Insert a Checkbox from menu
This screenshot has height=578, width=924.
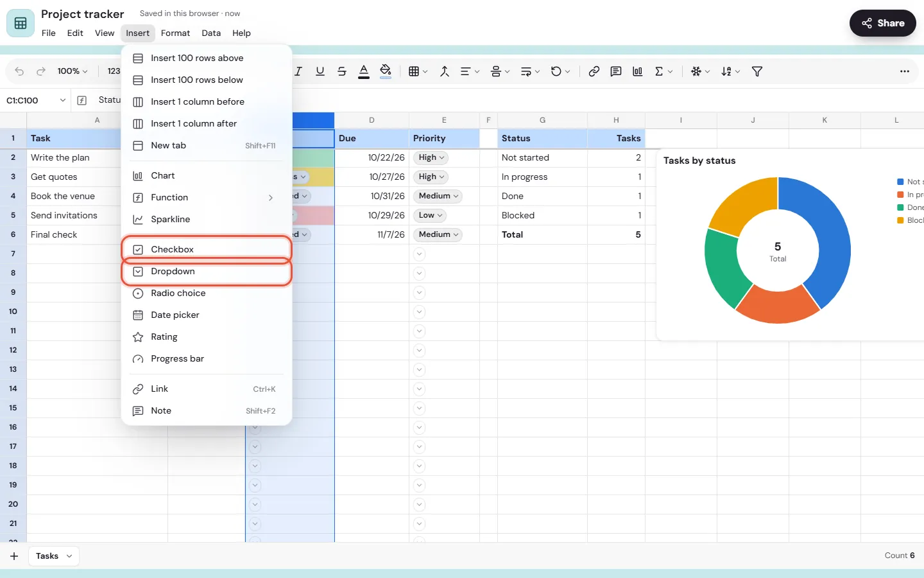[x=207, y=249]
